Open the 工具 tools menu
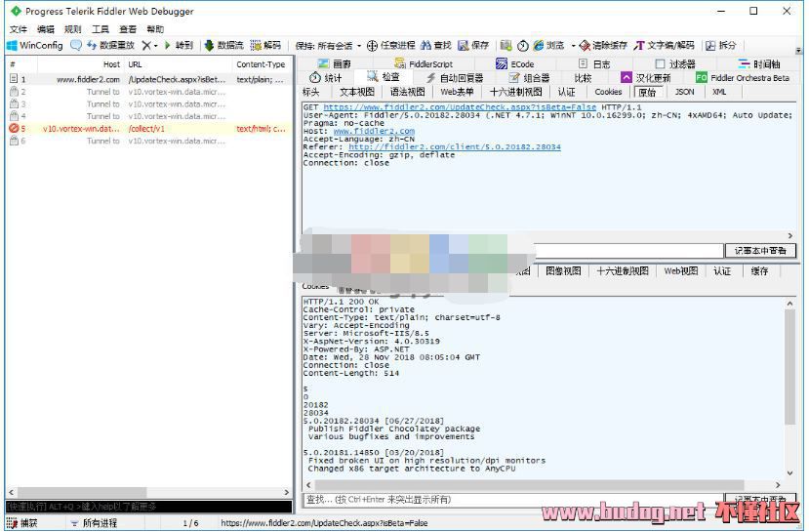 point(101,29)
